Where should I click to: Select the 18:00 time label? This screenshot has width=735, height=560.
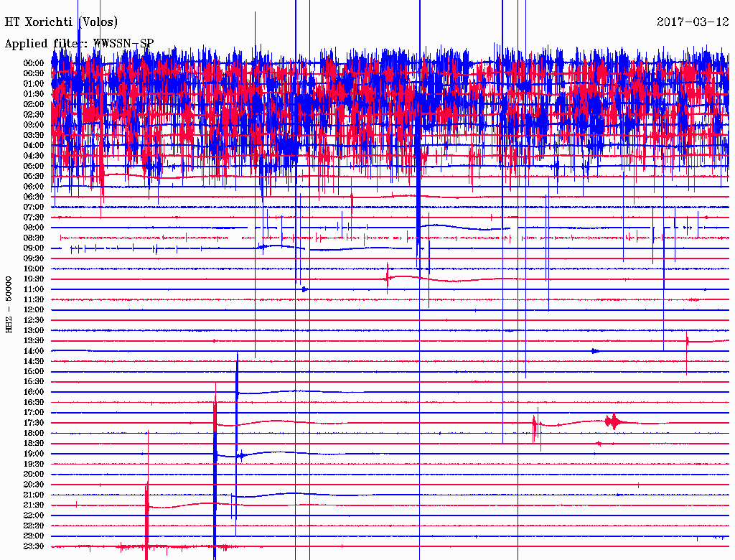34,433
